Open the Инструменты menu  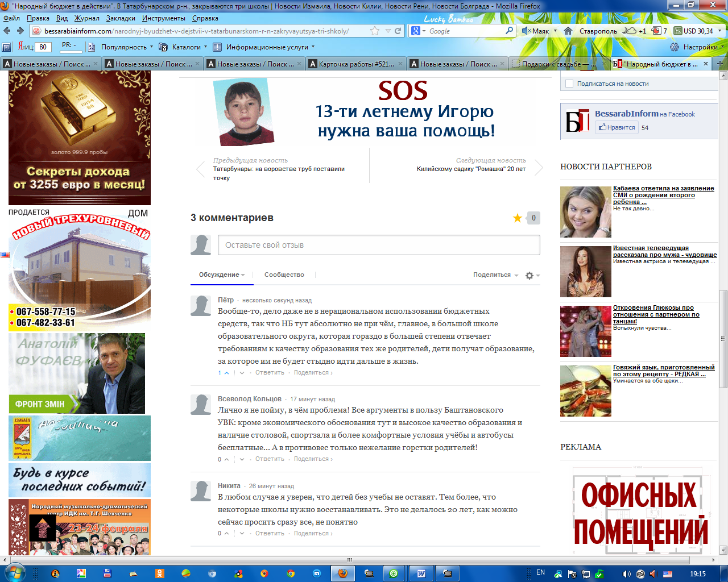point(164,18)
